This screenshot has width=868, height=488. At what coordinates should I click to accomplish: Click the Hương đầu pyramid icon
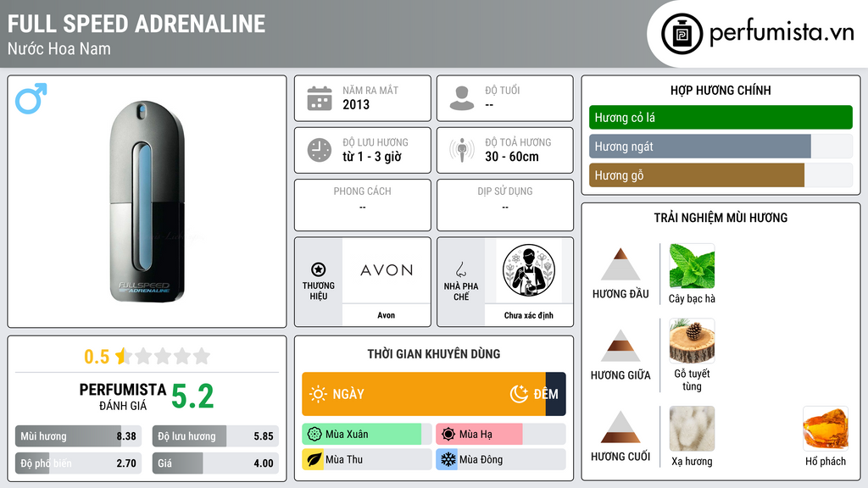[x=620, y=264]
